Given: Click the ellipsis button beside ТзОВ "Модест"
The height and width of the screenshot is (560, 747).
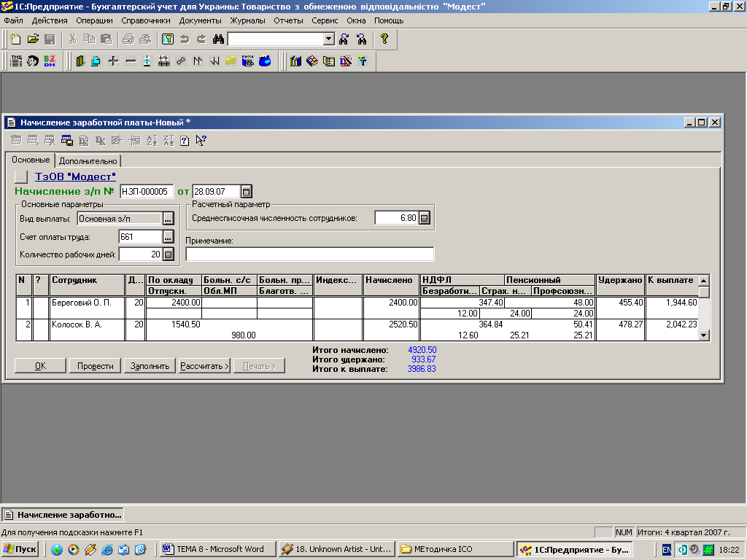Looking at the screenshot, I should point(21,176).
